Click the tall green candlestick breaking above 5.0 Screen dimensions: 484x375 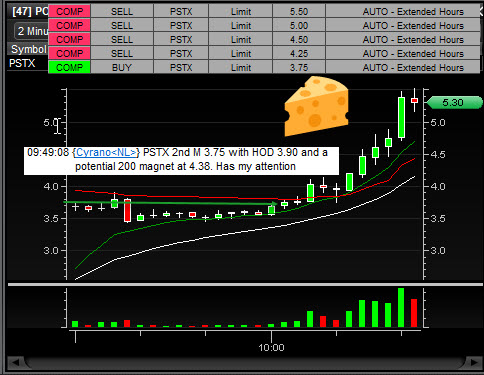click(401, 117)
